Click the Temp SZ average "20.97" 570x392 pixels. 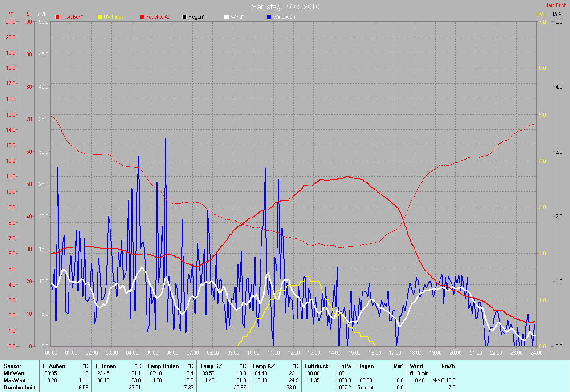click(x=240, y=388)
